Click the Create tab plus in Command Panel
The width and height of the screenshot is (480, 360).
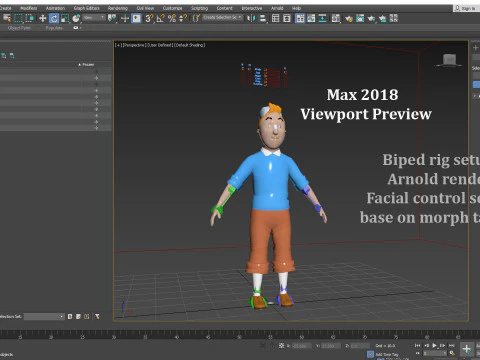(x=476, y=48)
